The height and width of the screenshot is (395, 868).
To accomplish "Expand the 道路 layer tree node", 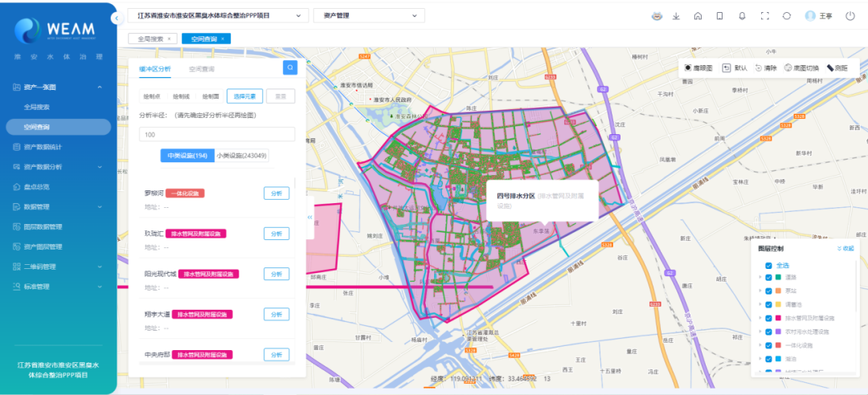I will tap(760, 278).
